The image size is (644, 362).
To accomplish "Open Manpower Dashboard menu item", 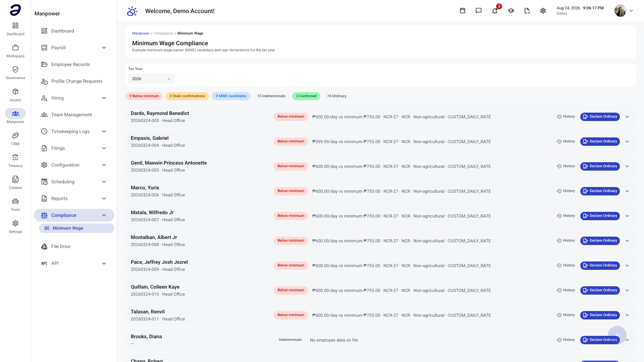I will [74, 31].
